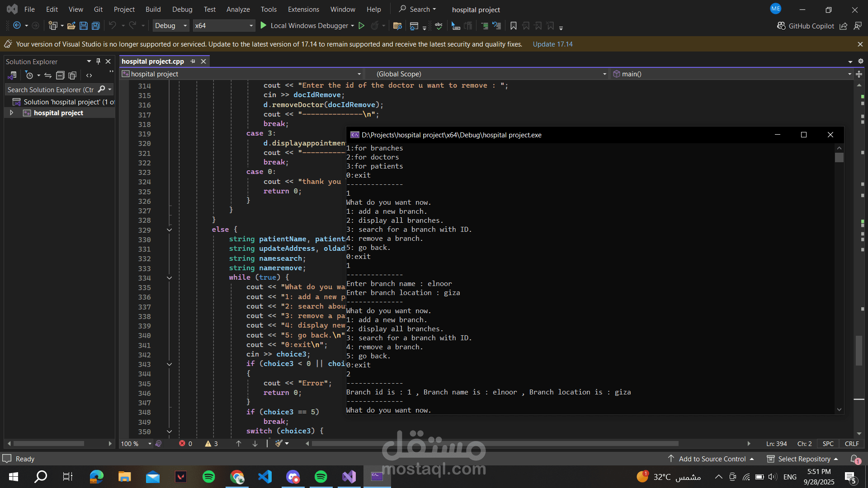Viewport: 868px width, 488px height.
Task: Open the (Global Scope) dropdown
Action: [487, 74]
